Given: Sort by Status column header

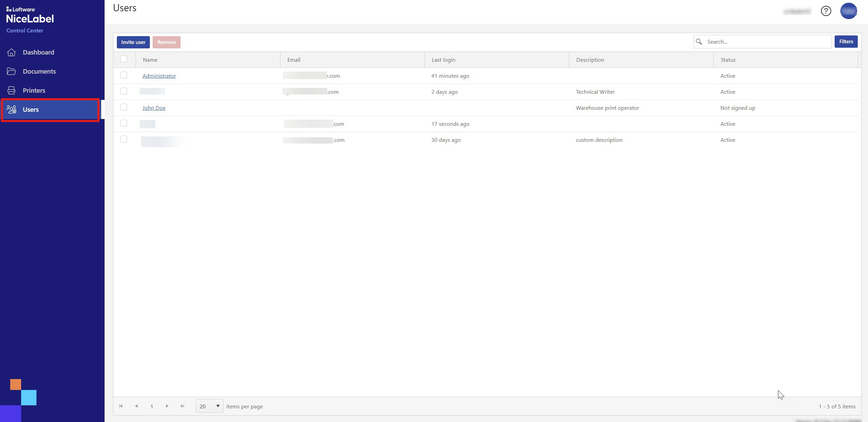Looking at the screenshot, I should pos(728,60).
